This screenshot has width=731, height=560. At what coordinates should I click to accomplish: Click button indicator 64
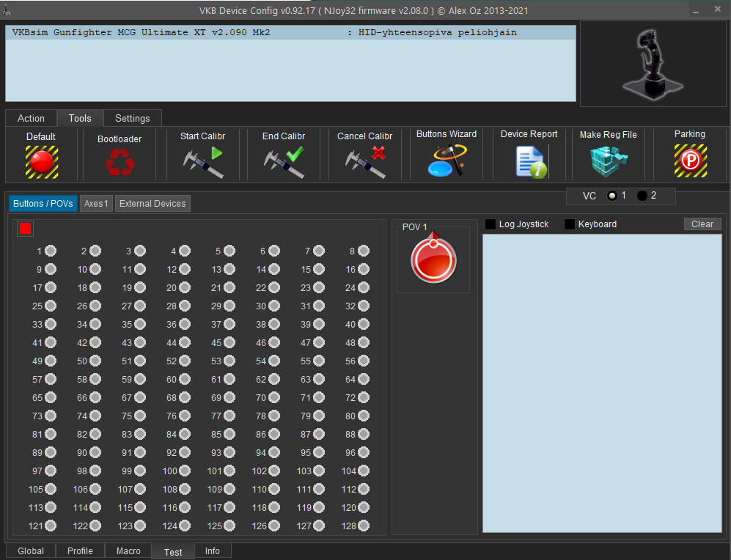click(364, 379)
